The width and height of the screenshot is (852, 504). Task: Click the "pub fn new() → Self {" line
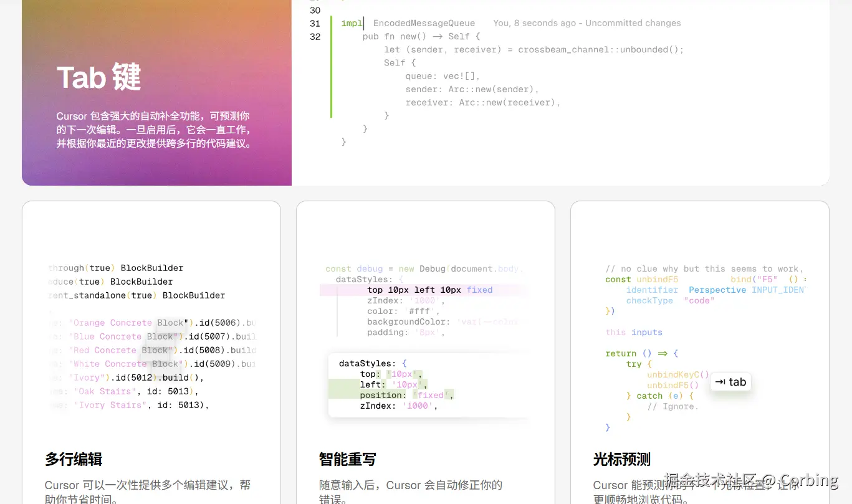421,36
